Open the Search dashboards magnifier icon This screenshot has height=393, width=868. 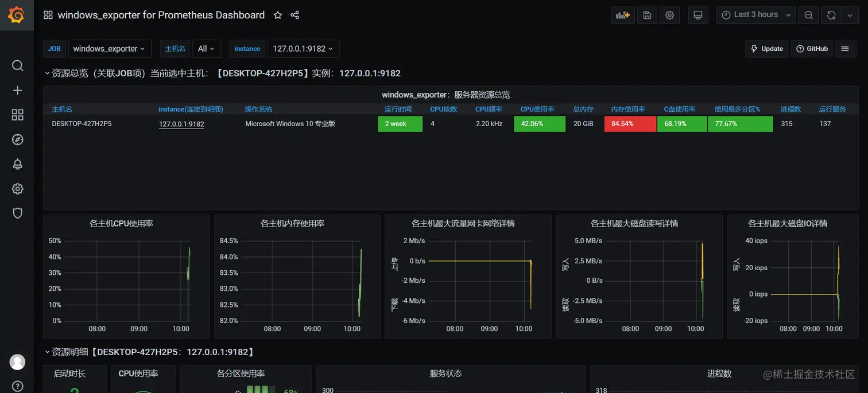[18, 65]
